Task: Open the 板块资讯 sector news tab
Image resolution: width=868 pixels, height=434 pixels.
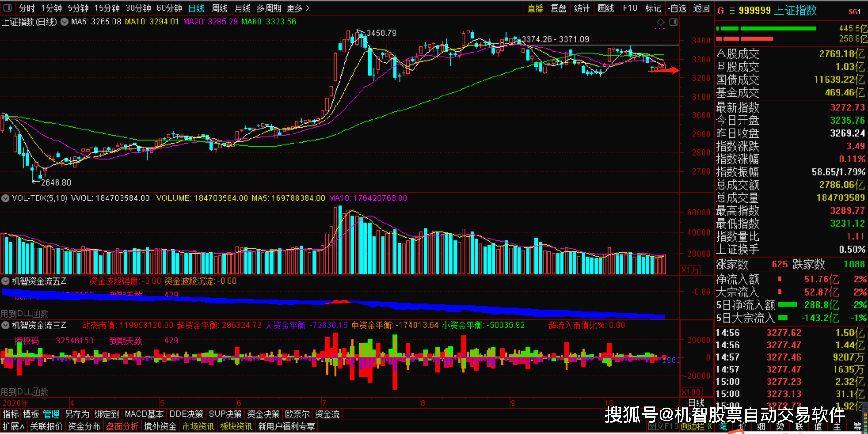Action: 236,426
